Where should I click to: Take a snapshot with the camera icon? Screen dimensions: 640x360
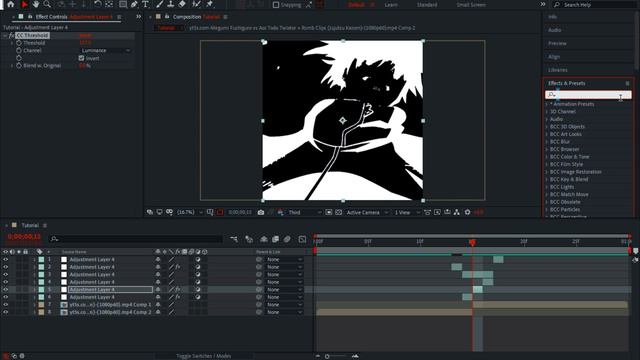[x=261, y=212]
